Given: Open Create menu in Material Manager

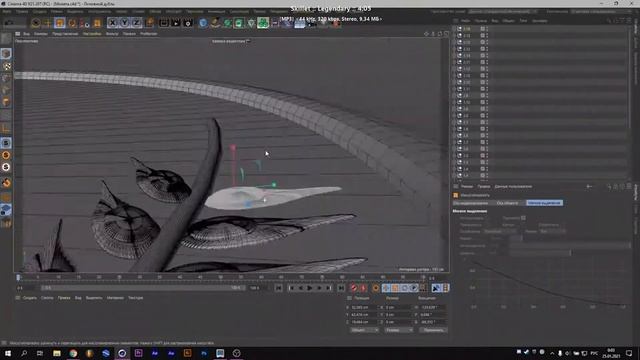Looking at the screenshot, I should (30, 298).
